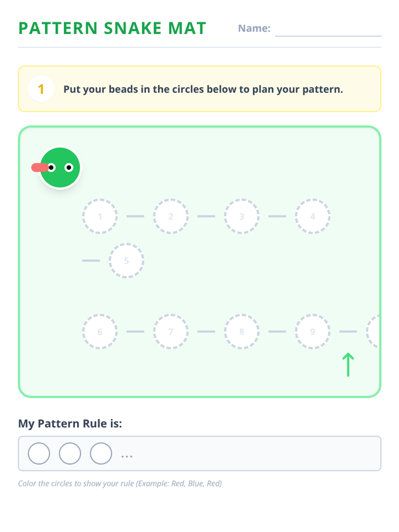Screen dimensions: 399x532
Task: Select bead circle number 7
Action: (x=171, y=332)
